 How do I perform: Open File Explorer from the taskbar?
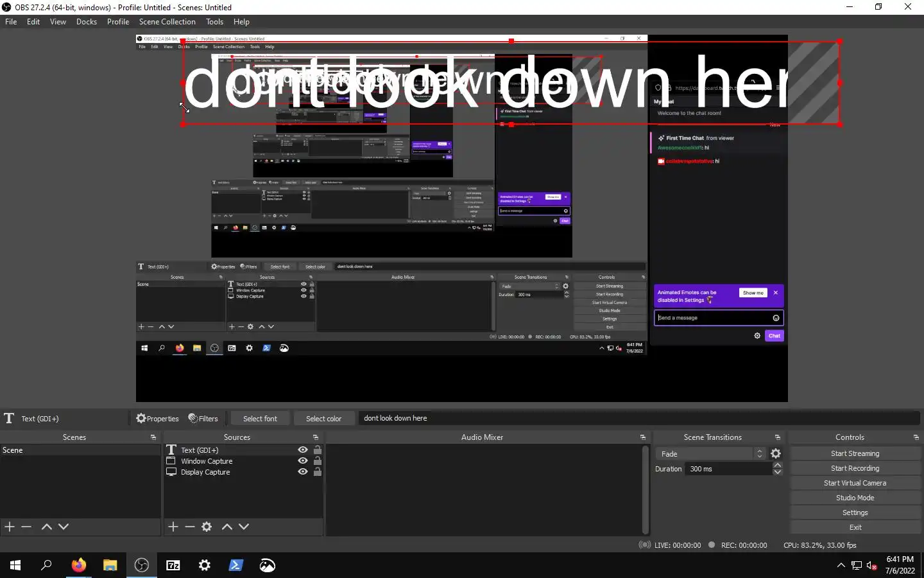[x=110, y=565]
